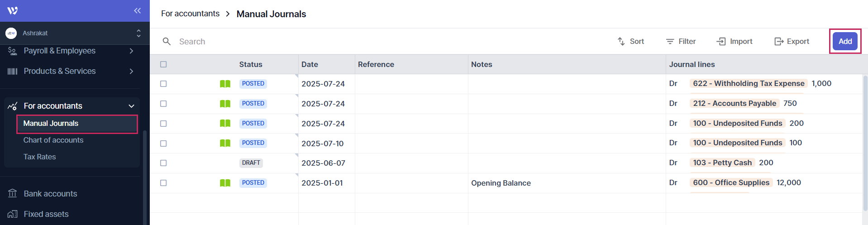Image resolution: width=868 pixels, height=225 pixels.
Task: Open Chart of accounts page
Action: tap(53, 140)
